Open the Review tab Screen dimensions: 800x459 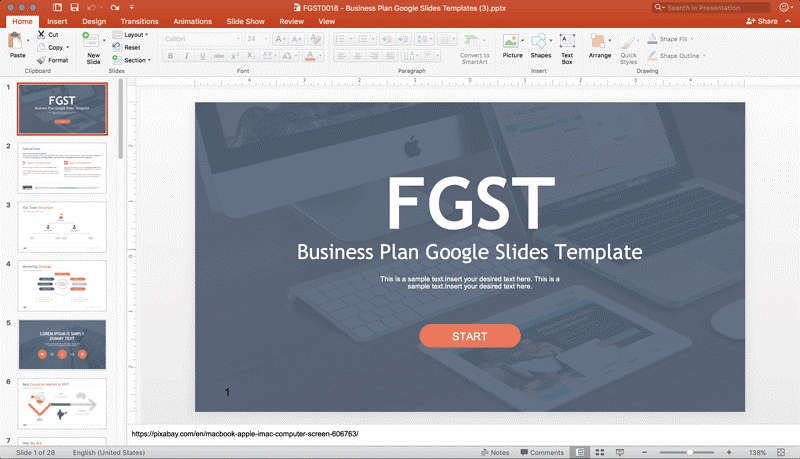point(291,21)
